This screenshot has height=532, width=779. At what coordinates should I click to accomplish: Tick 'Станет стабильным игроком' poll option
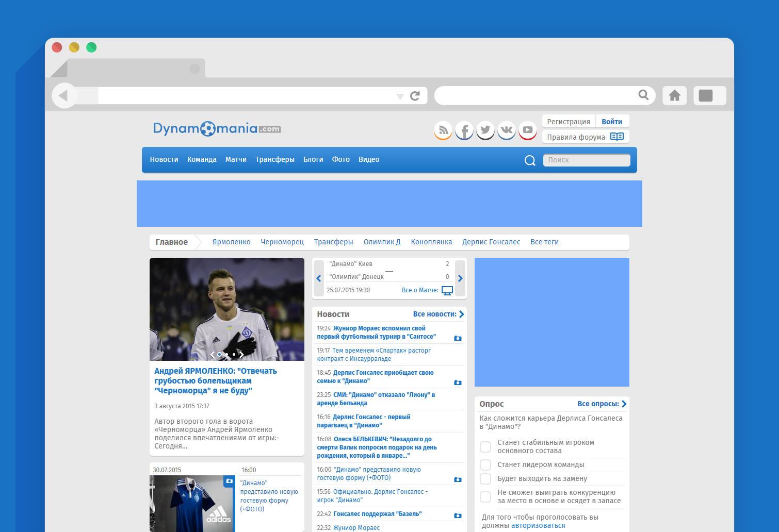(x=485, y=446)
